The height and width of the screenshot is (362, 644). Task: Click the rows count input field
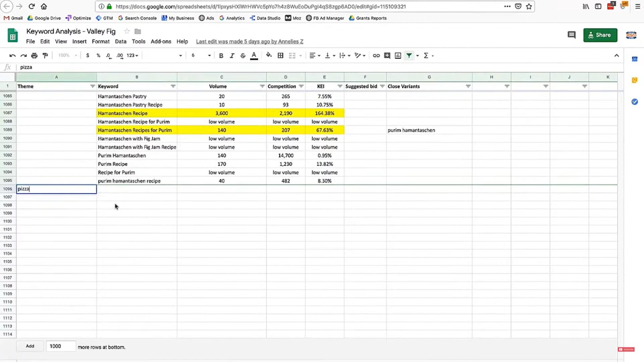click(x=61, y=346)
